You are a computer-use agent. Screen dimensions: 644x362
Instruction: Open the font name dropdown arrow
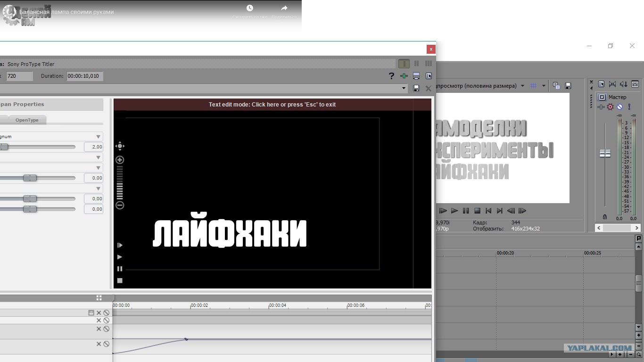99,137
